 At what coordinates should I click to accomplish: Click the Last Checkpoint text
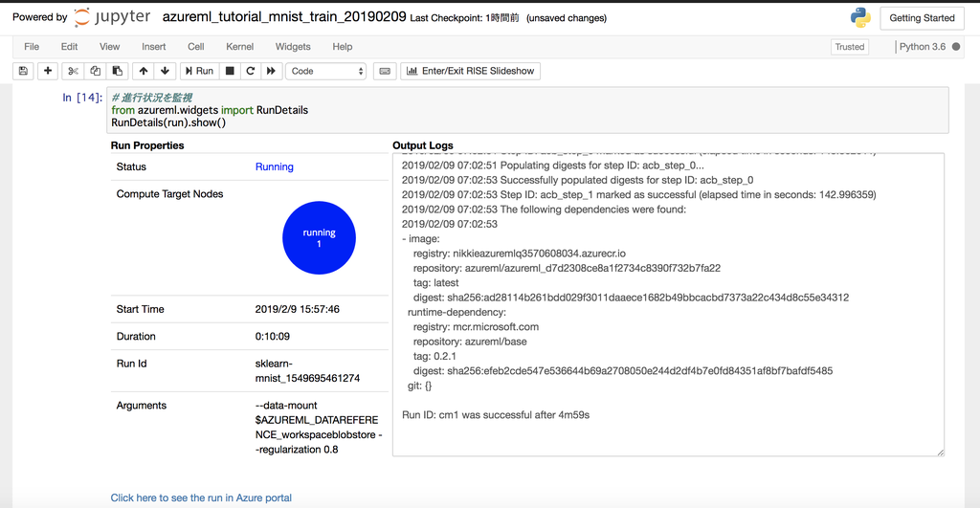click(x=464, y=18)
